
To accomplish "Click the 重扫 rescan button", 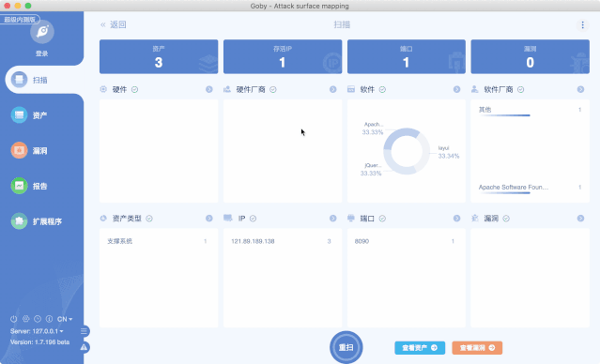I will 346,347.
